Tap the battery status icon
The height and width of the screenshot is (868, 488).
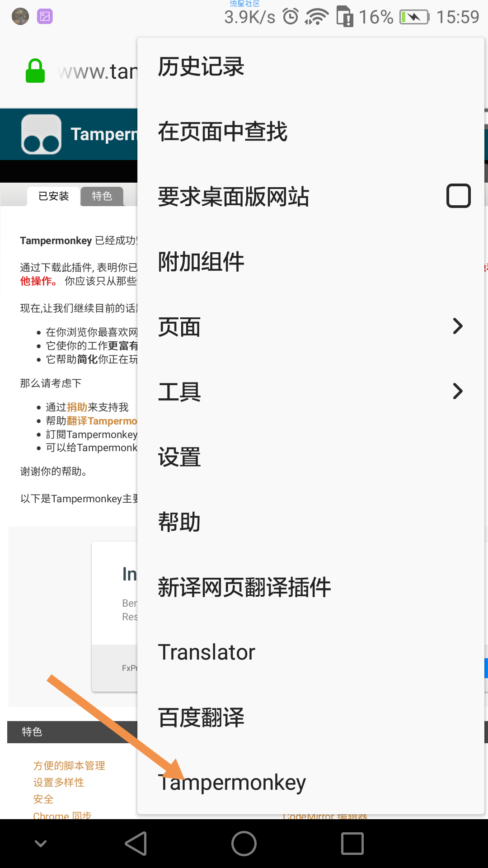coord(414,17)
